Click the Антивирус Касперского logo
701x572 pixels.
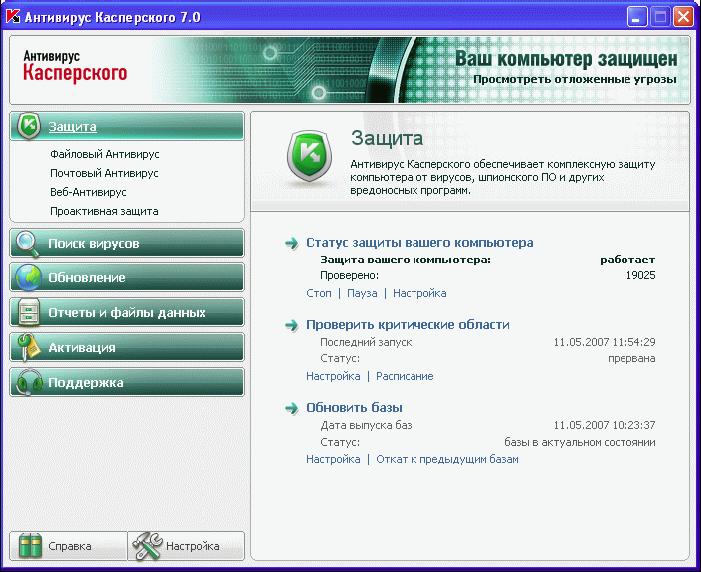pyautogui.click(x=75, y=66)
